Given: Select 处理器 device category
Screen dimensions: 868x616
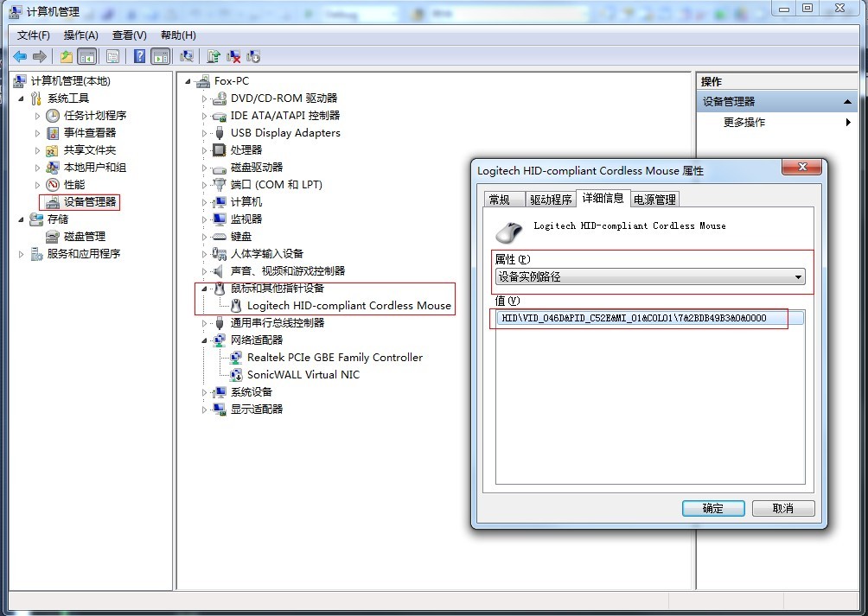Looking at the screenshot, I should pos(246,150).
